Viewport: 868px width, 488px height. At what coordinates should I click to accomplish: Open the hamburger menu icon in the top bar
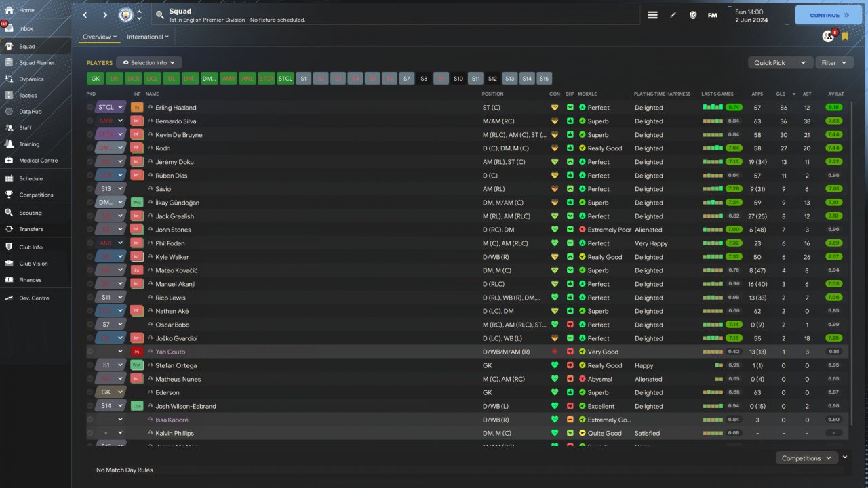pyautogui.click(x=652, y=15)
